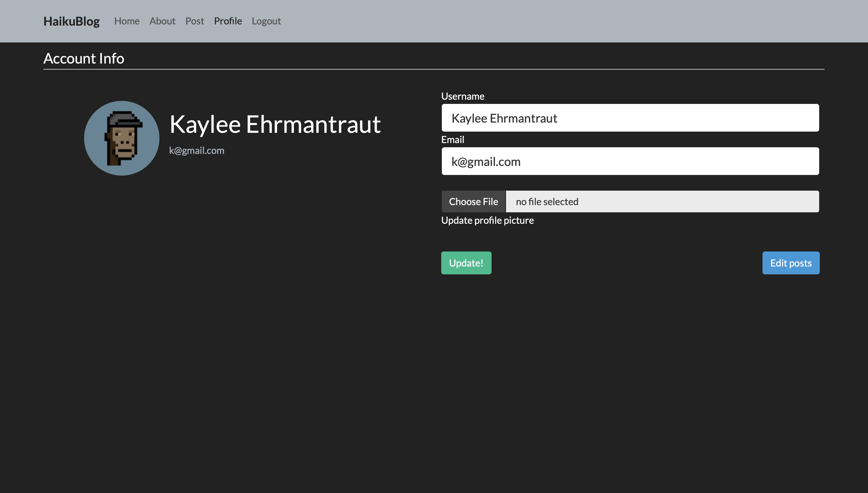868x493 pixels.
Task: Select the Email input field
Action: point(630,161)
